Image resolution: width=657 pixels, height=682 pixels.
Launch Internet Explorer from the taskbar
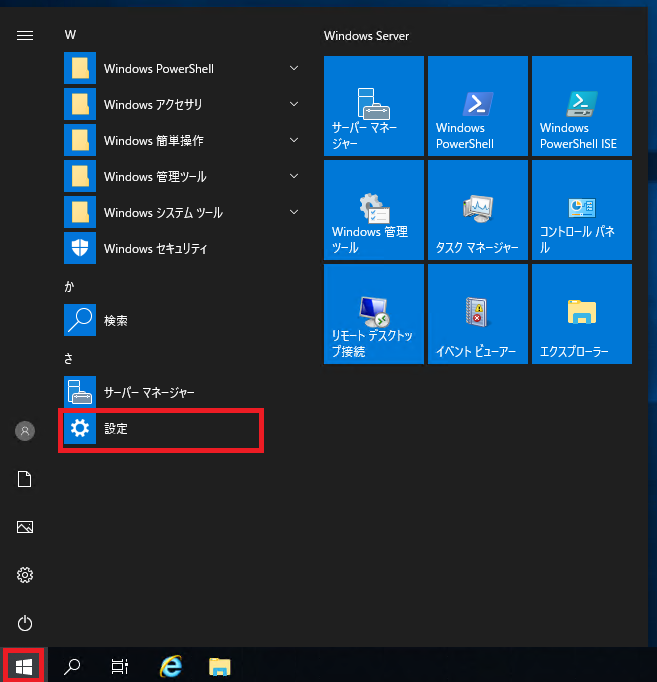click(171, 666)
